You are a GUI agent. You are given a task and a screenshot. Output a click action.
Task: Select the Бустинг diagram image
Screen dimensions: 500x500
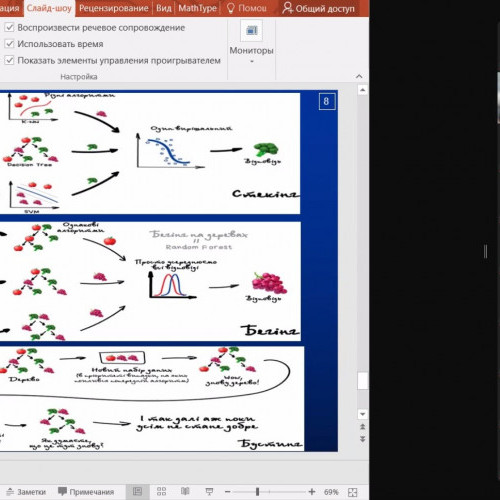tap(152, 399)
